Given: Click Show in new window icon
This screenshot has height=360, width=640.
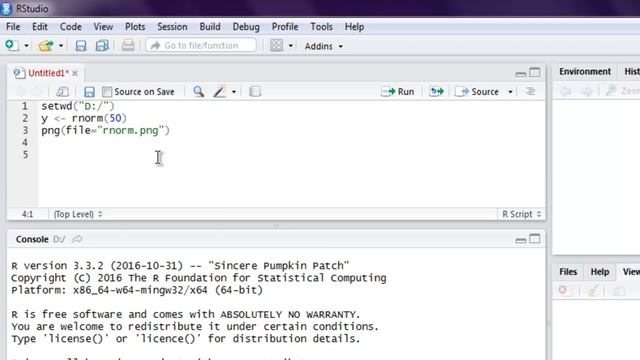Looking at the screenshot, I should [62, 92].
